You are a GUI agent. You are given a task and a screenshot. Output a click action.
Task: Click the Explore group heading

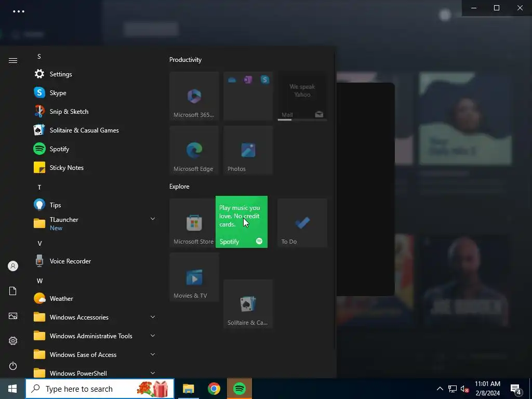click(x=179, y=187)
